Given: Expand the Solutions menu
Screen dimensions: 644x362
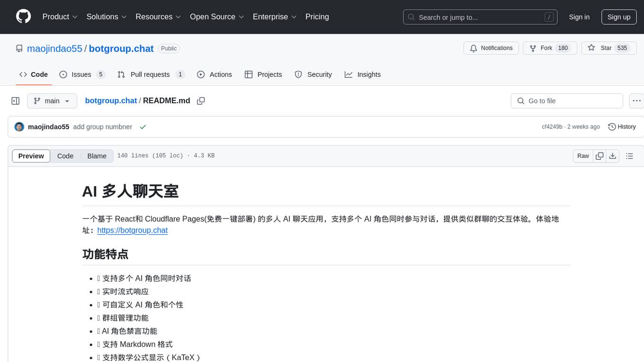Looking at the screenshot, I should coord(107,17).
